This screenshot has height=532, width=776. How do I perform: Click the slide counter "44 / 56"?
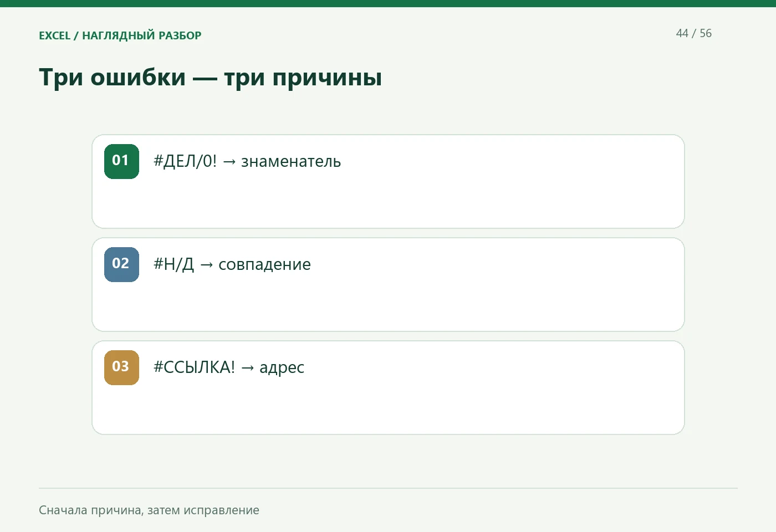click(x=694, y=33)
